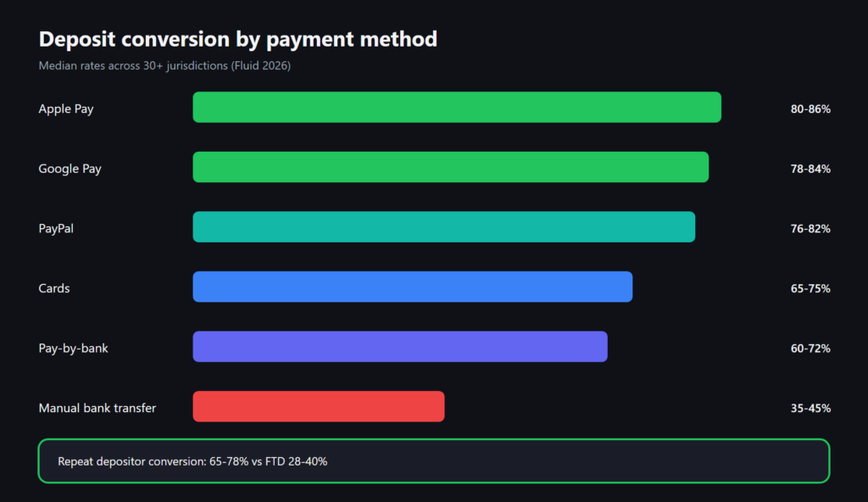
Task: Click the 78-84% value
Action: [x=810, y=169]
